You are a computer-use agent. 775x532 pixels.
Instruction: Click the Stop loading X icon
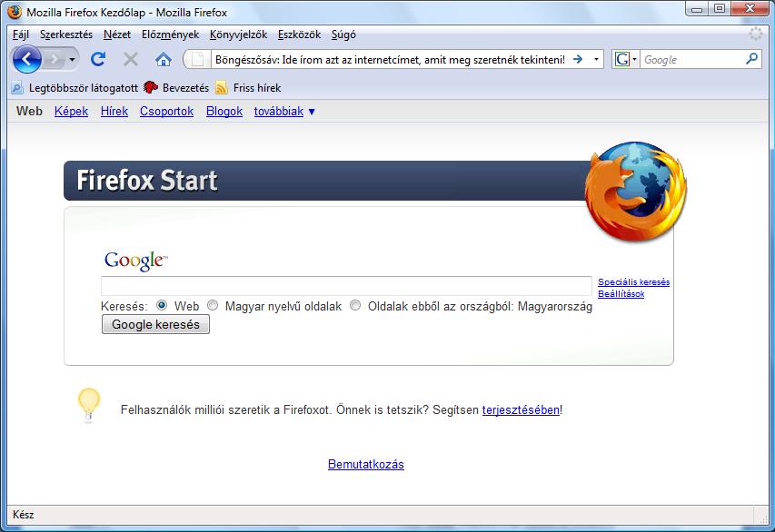pyautogui.click(x=131, y=60)
